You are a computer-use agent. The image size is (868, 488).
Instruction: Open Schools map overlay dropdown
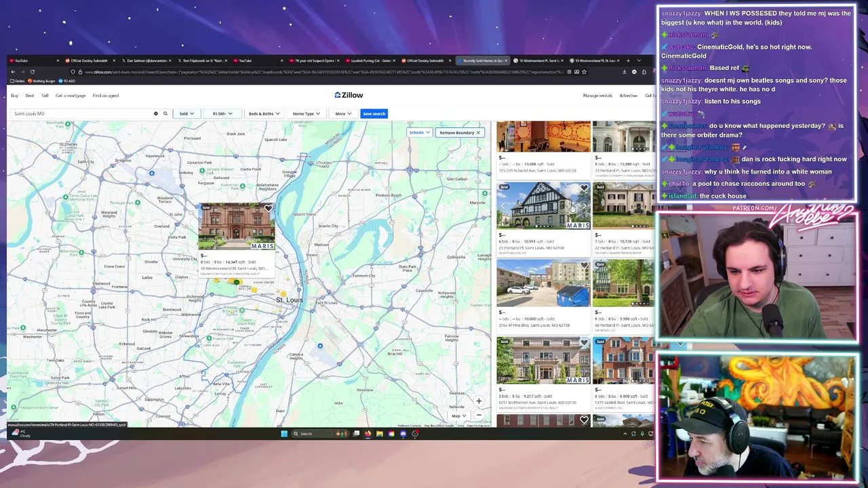419,133
